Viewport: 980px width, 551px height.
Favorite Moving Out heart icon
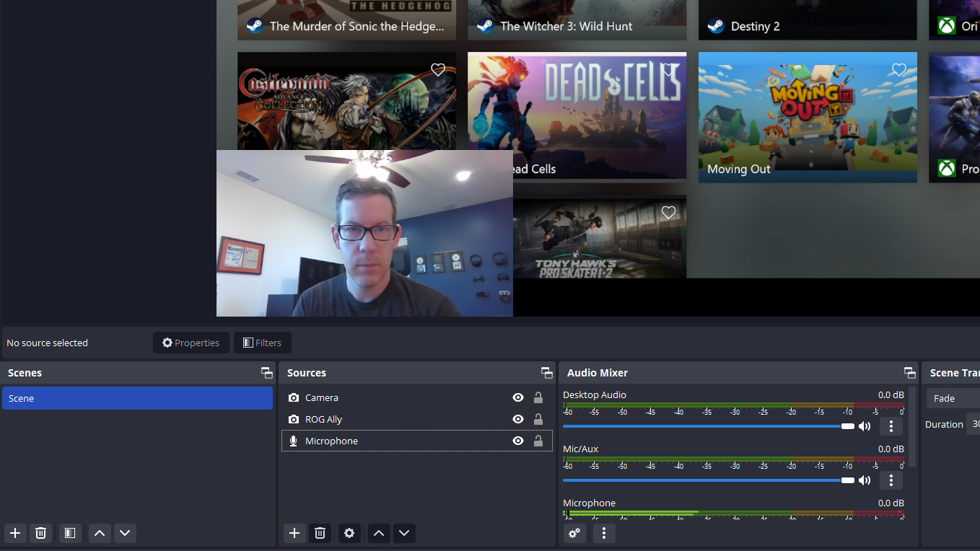point(899,70)
